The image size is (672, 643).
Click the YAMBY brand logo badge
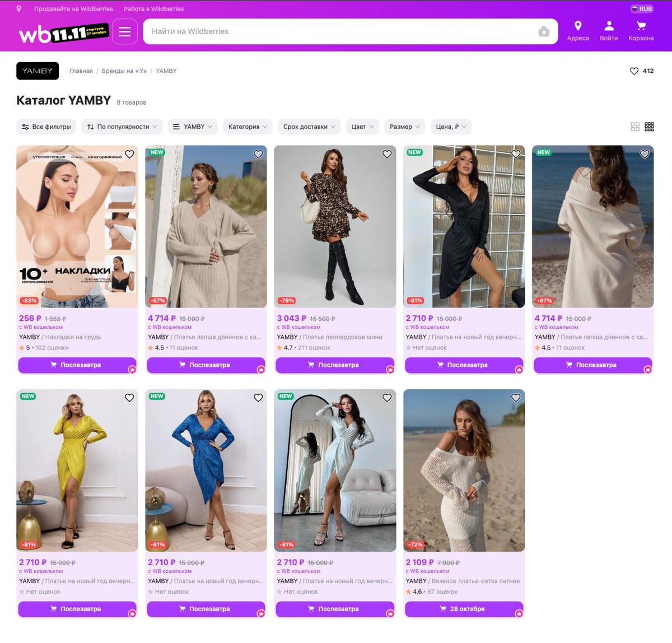pos(38,71)
